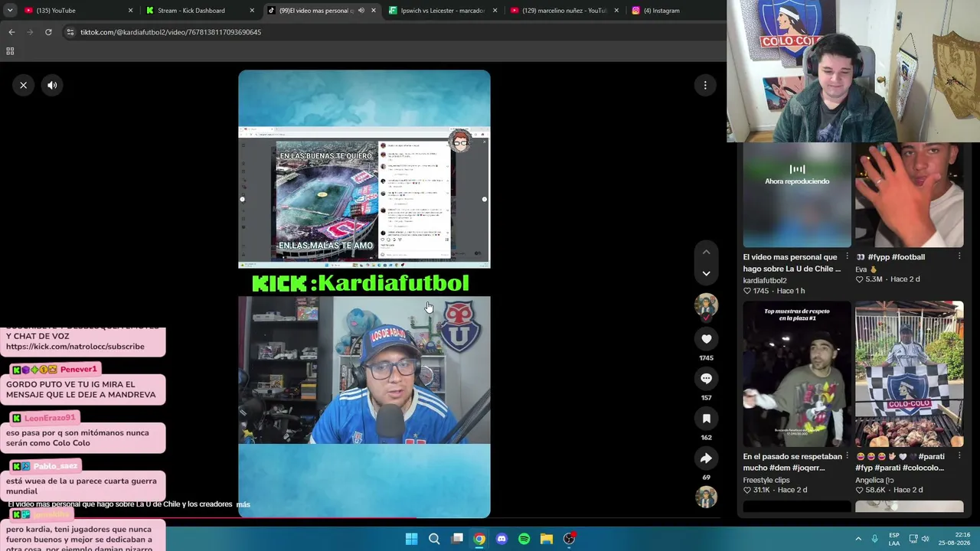Open 'Top muestras de respeto' video thumbnail

pyautogui.click(x=797, y=374)
